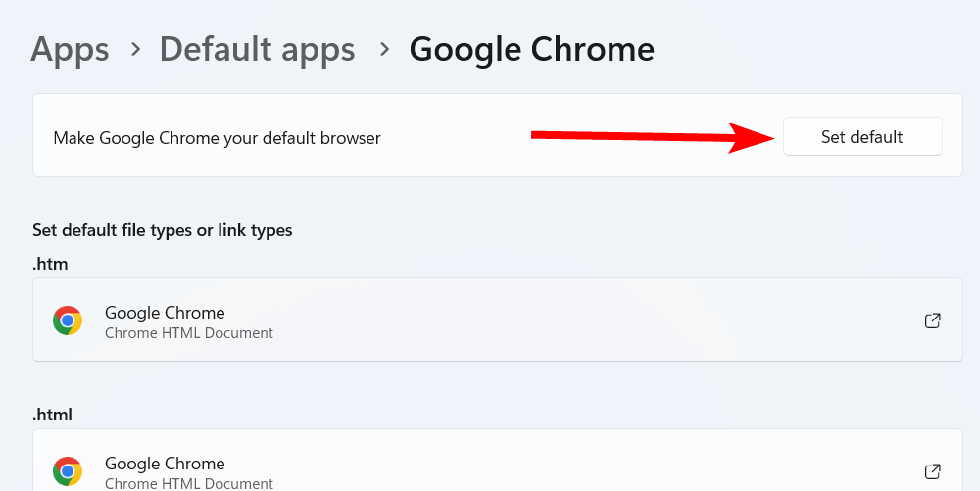
Task: Click the chevron before the Google Chrome title
Action: click(x=383, y=49)
